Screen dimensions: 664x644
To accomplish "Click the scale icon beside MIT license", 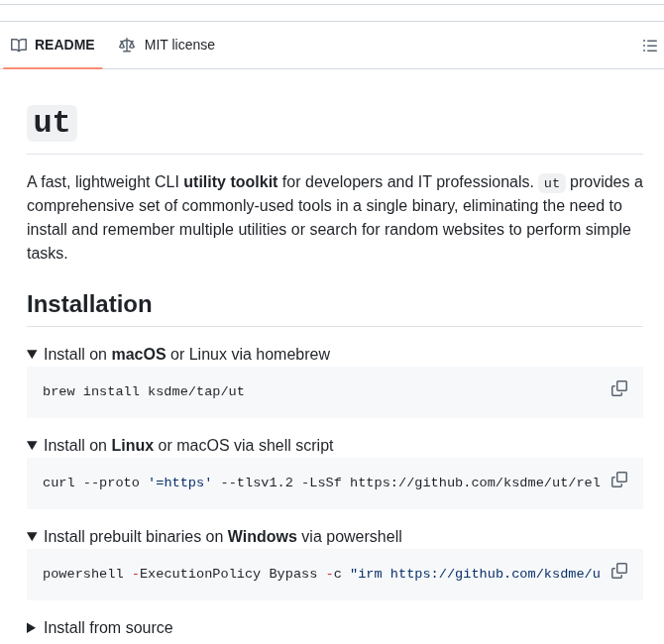I will 127,46.
